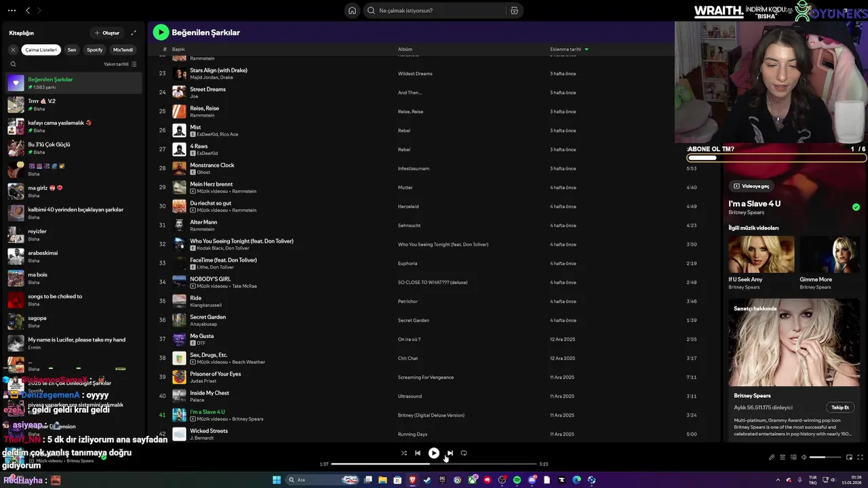The height and width of the screenshot is (488, 868).
Task: Enter full screen mode icon
Action: (861, 457)
